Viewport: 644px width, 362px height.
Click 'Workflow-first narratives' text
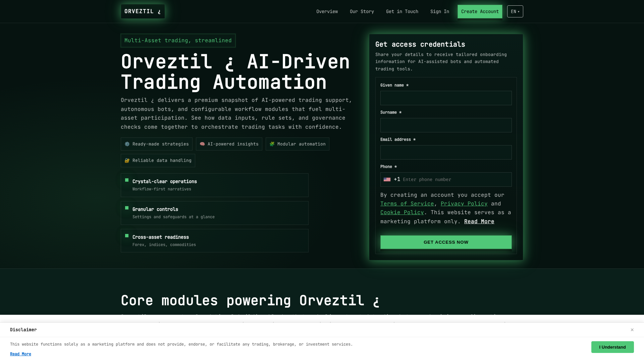coord(162,189)
